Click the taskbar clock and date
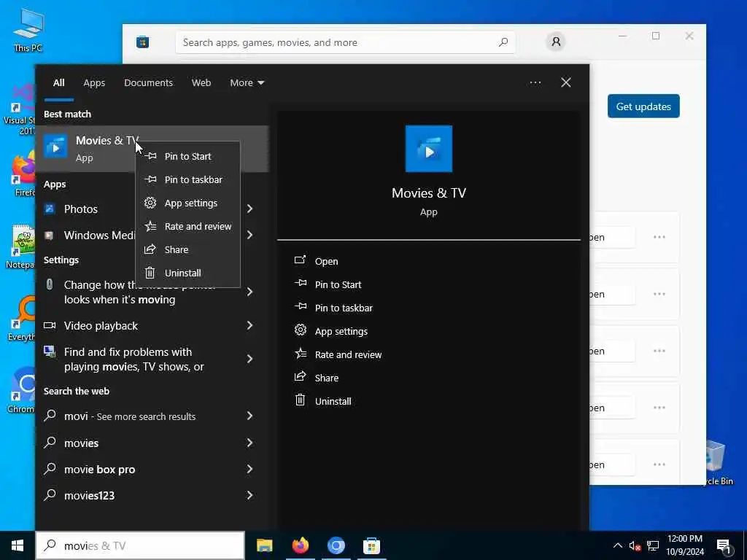The height and width of the screenshot is (560, 747). pyautogui.click(x=684, y=545)
